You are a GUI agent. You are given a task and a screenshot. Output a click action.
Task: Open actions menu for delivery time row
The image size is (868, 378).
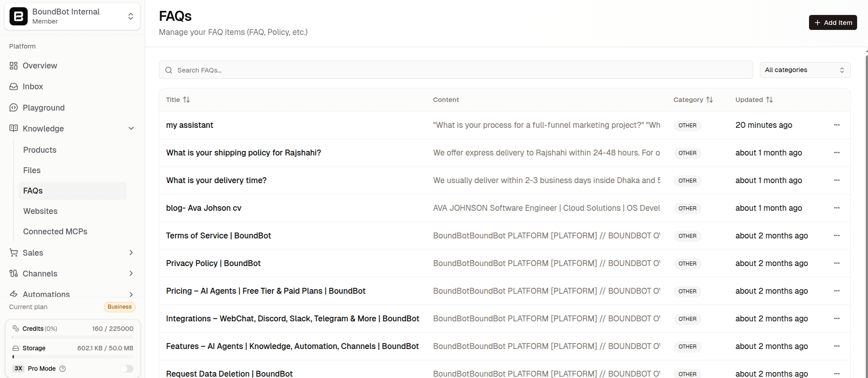click(x=837, y=180)
